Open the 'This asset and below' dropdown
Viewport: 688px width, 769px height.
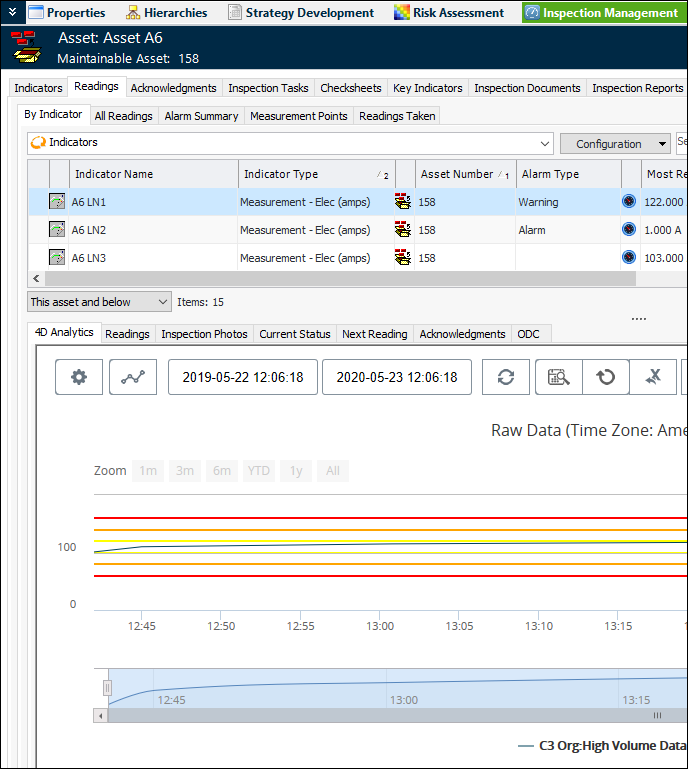pos(163,302)
